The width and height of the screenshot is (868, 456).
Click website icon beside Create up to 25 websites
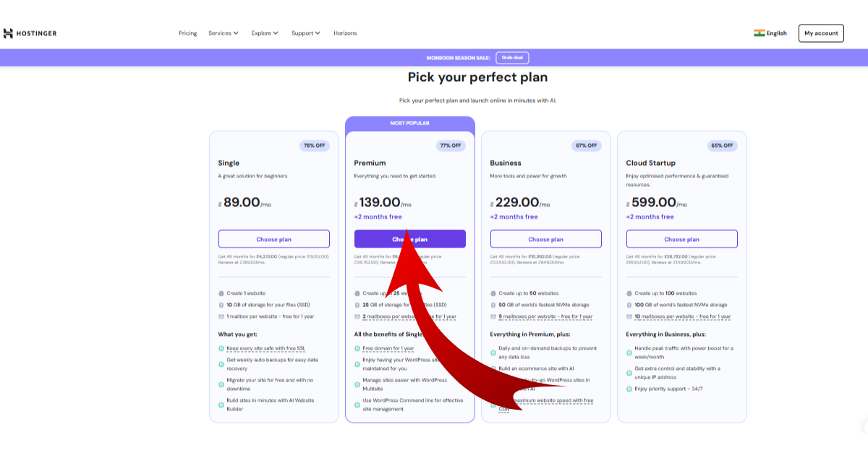(357, 293)
